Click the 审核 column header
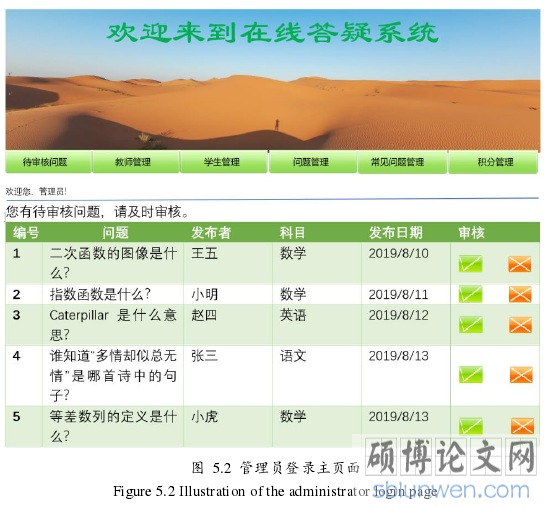 click(x=471, y=232)
